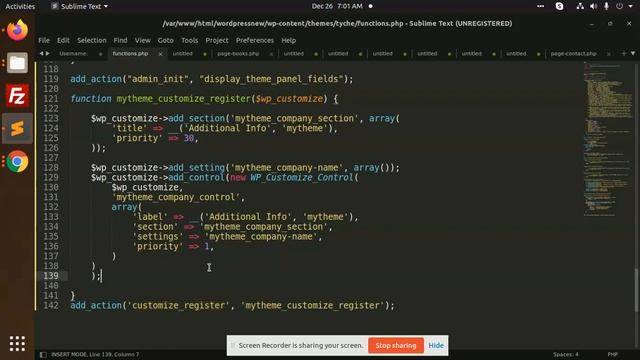Open the Selection menu
Viewport: 640px width, 360px height.
pyautogui.click(x=91, y=40)
